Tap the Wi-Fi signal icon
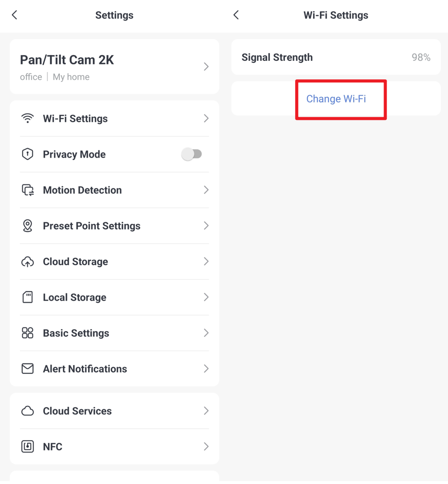Viewport: 448px width, 484px height. [x=27, y=118]
